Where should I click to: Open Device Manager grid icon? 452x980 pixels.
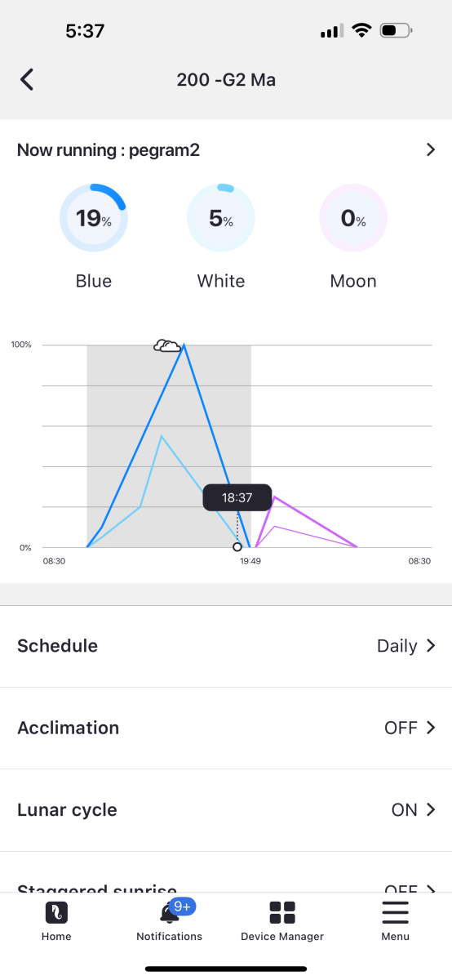point(282,912)
